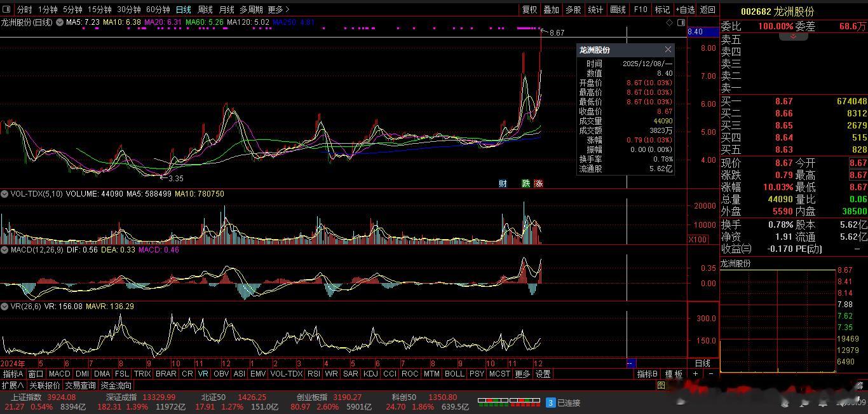The image size is (868, 414).
Task: Switch the sub-chart to the BOLL indicator
Action: tap(454, 374)
